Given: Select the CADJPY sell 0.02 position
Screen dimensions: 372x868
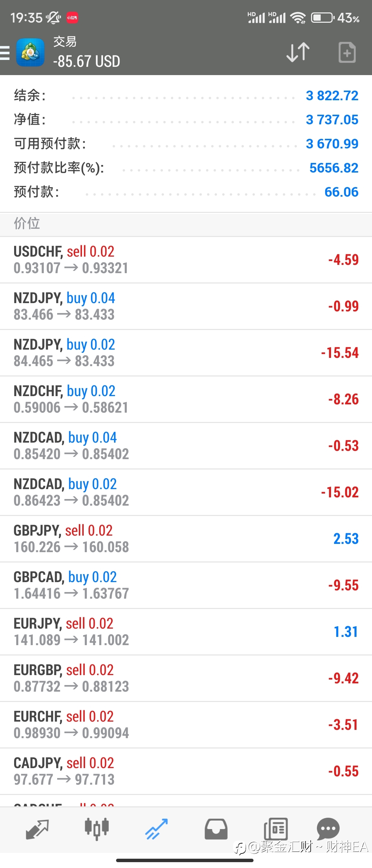Looking at the screenshot, I should (186, 771).
